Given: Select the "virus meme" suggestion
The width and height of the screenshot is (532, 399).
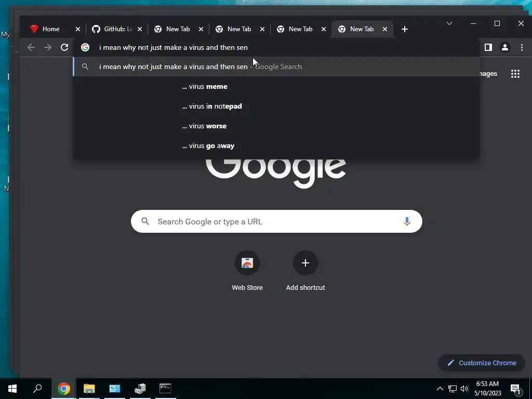Looking at the screenshot, I should (276, 87).
